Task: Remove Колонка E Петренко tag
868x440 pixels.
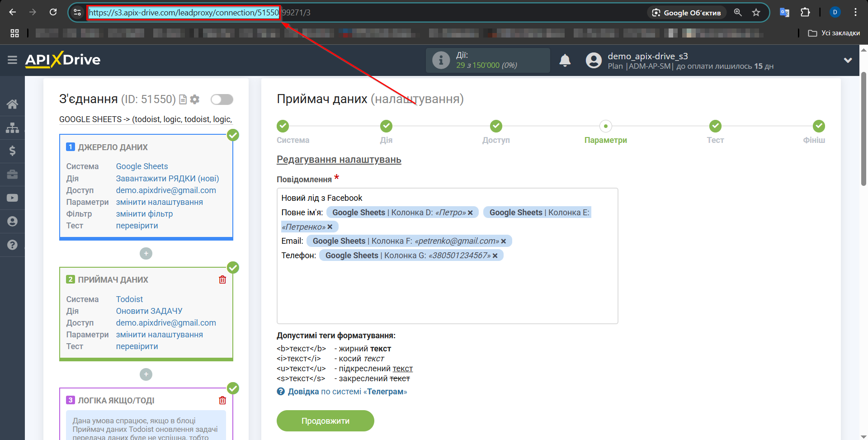Action: click(330, 227)
